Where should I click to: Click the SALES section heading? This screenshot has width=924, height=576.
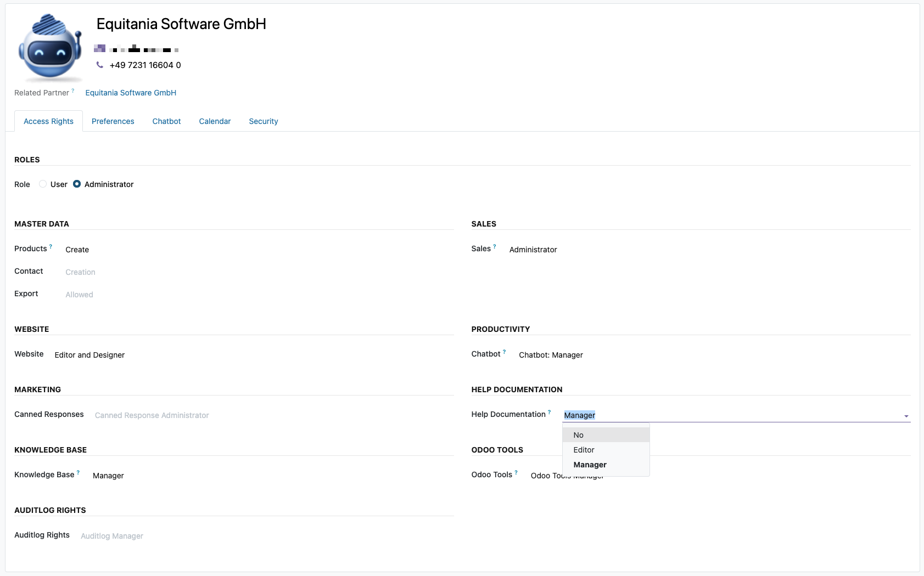(x=484, y=224)
